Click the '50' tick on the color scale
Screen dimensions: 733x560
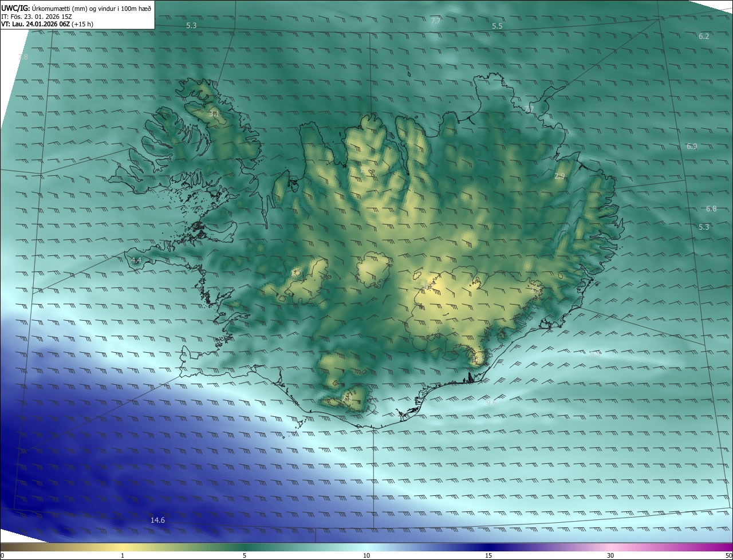pyautogui.click(x=728, y=555)
